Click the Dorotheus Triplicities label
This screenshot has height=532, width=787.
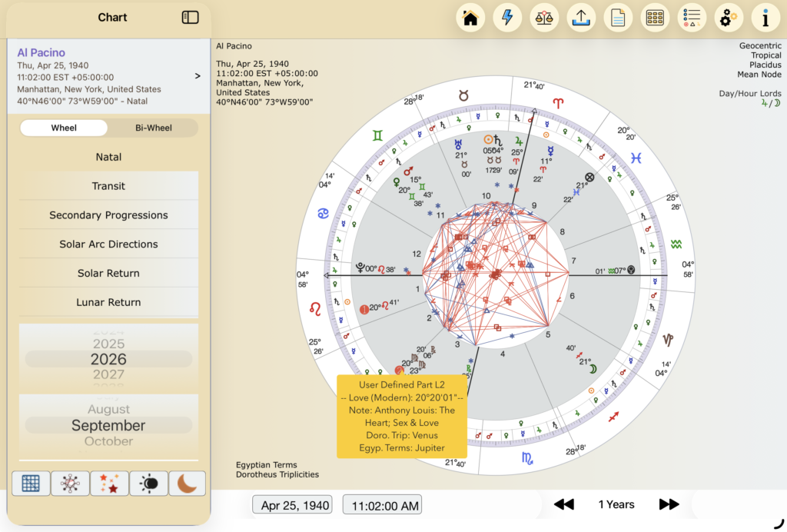tap(277, 474)
